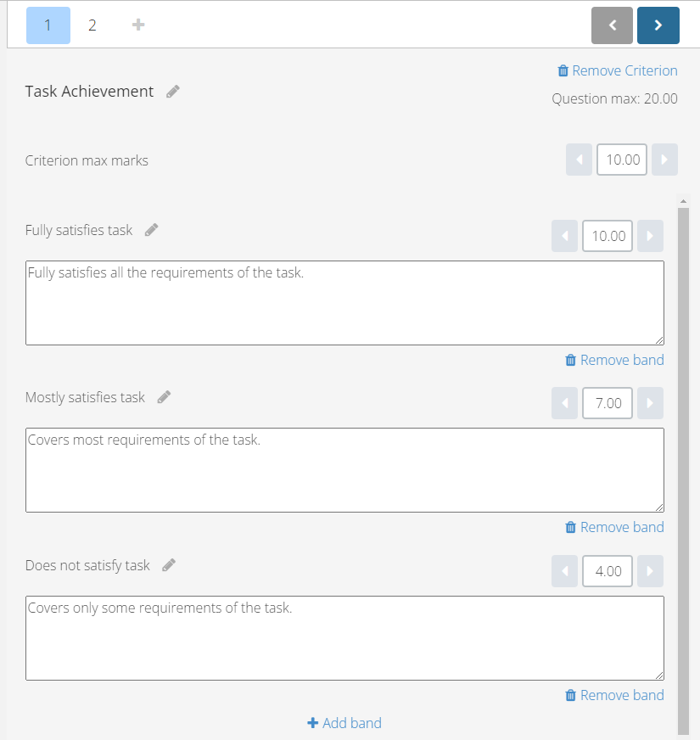Image resolution: width=700 pixels, height=740 pixels.
Task: Increase Does not satisfy task band marks
Action: point(650,571)
